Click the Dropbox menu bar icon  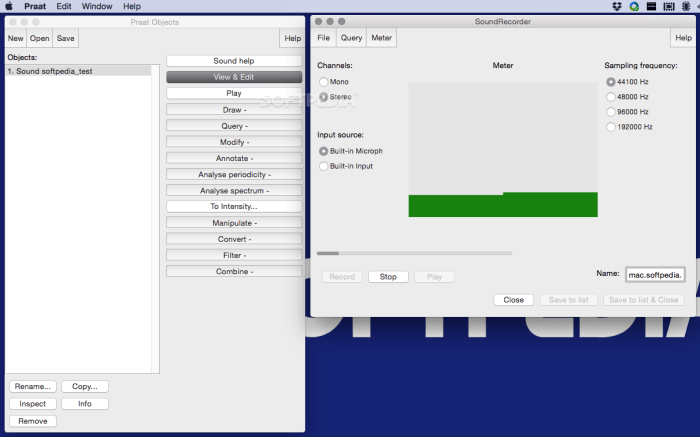coord(617,6)
